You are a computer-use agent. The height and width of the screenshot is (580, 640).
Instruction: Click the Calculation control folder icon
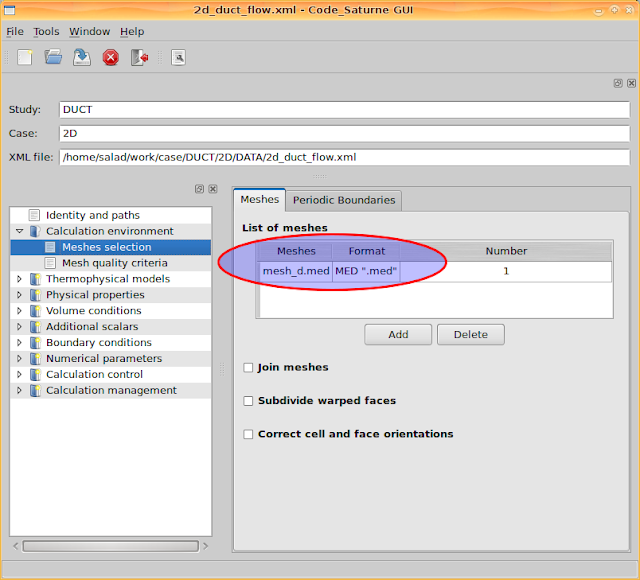[x=36, y=374]
